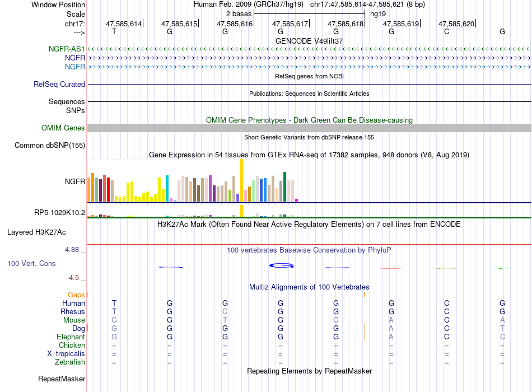Open the Common dbSNP(155) track label
The image size is (532, 392).
click(x=49, y=145)
